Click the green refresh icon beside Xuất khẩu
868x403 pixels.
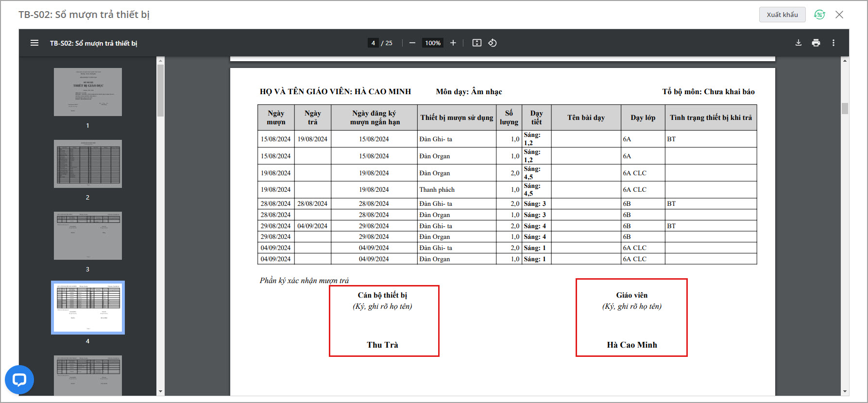[820, 15]
